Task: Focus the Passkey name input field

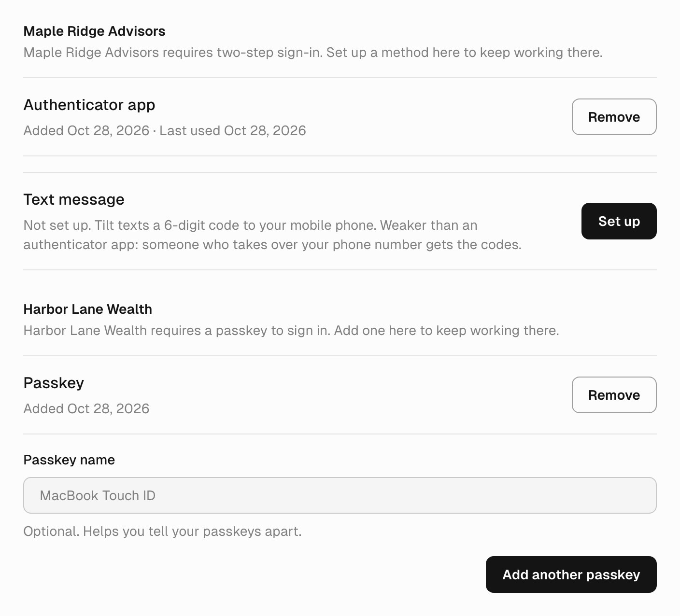Action: click(340, 495)
